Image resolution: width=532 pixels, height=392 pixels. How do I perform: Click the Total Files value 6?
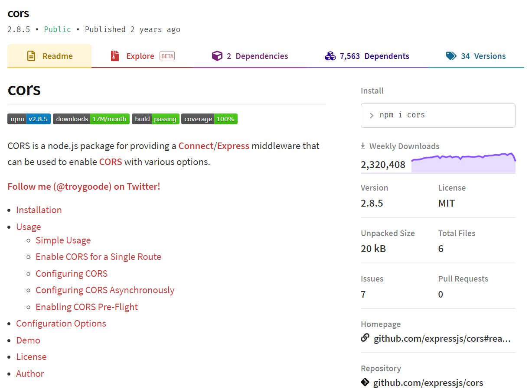click(441, 249)
